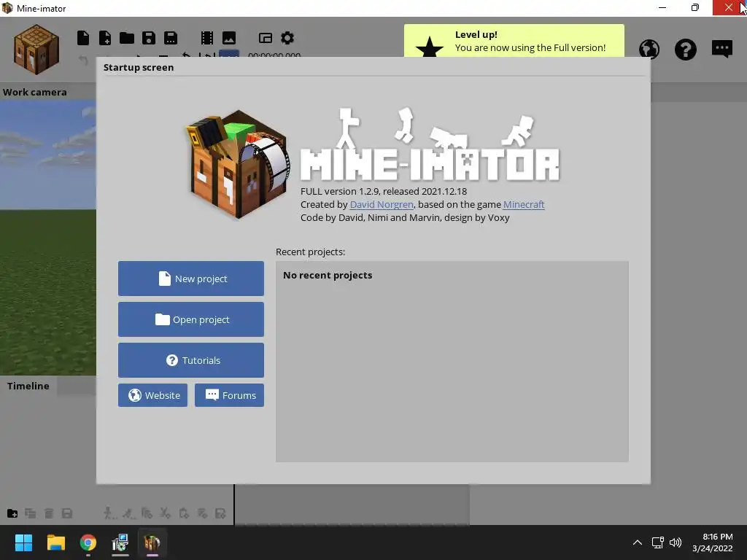The image size is (747, 560).
Task: Click the volume speaker tray icon
Action: (x=676, y=542)
